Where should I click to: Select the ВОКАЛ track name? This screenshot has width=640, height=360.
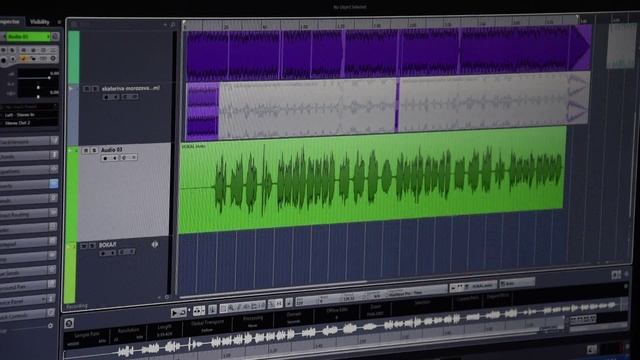coord(108,245)
